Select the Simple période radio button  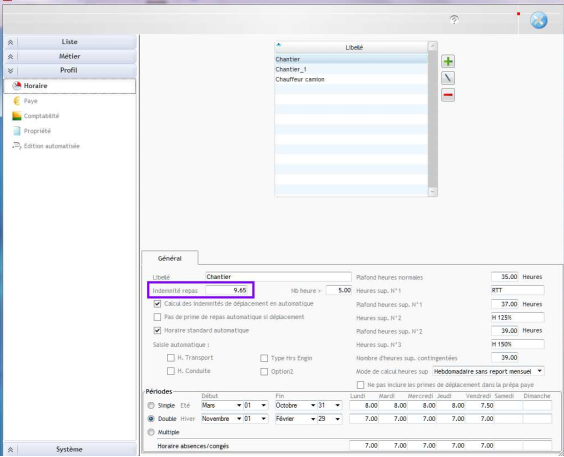(151, 406)
